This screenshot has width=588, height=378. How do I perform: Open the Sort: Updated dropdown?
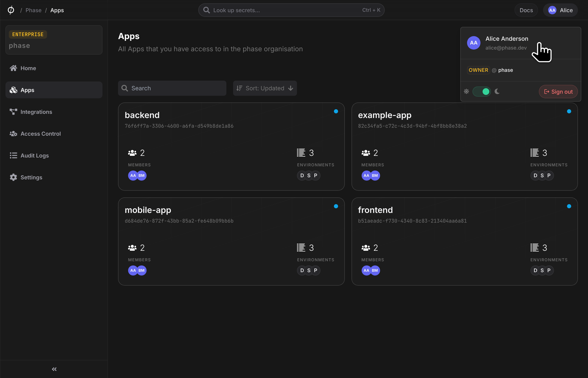pos(265,88)
